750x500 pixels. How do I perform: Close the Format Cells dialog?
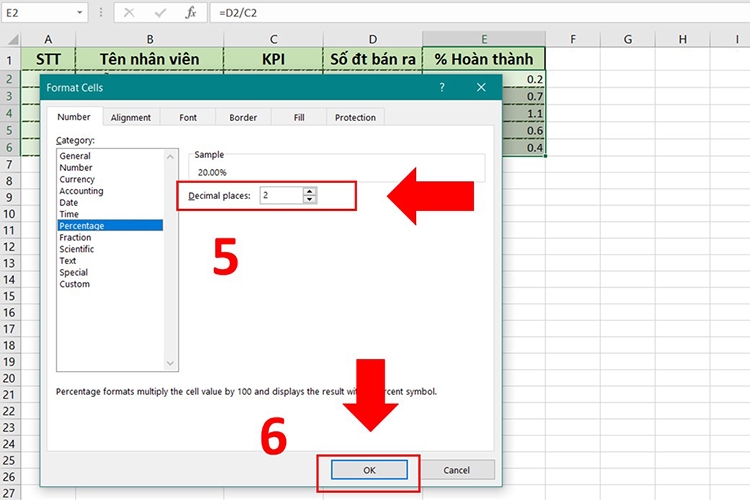tap(481, 87)
